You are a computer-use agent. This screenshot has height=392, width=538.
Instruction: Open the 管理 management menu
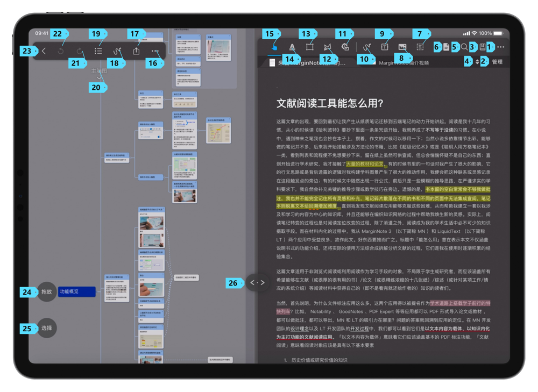click(x=496, y=61)
